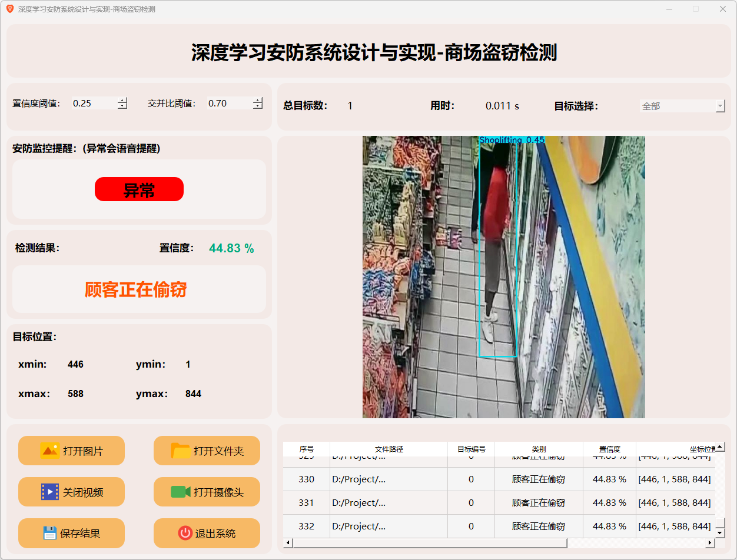Click the Shoplifting detection box in video
Viewport: 737px width, 560px height.
pyautogui.click(x=498, y=247)
